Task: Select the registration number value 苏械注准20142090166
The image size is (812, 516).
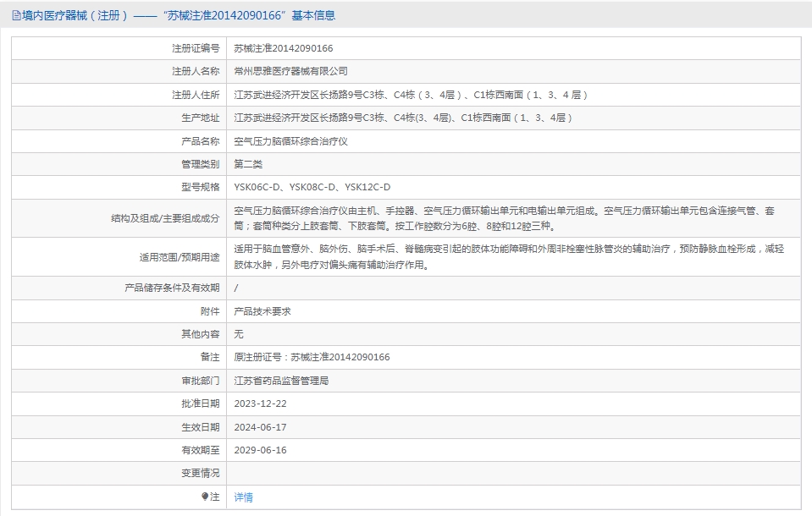Action: (284, 48)
